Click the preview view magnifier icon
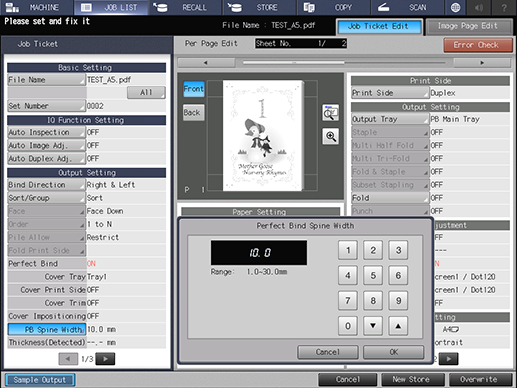This screenshot has width=517, height=388. [331, 113]
